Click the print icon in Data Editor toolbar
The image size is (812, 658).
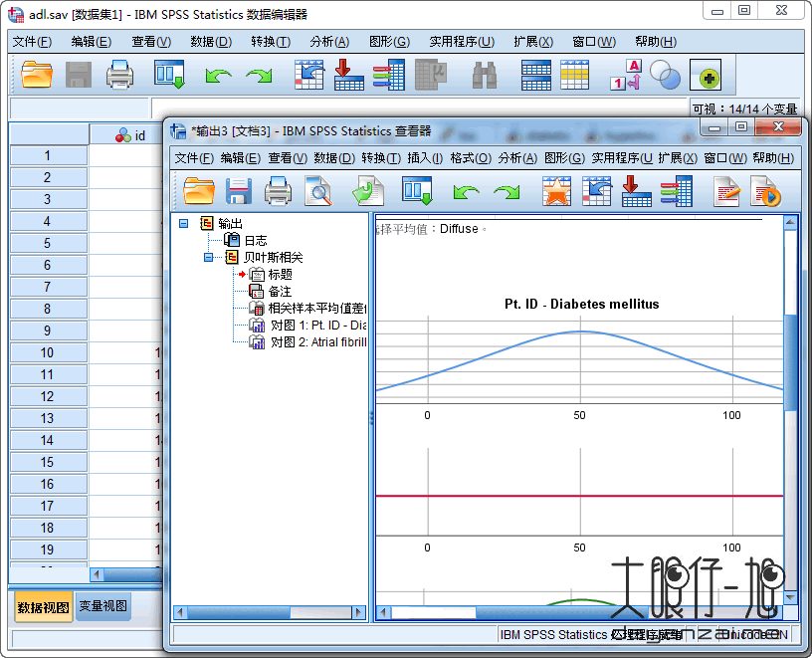click(119, 75)
